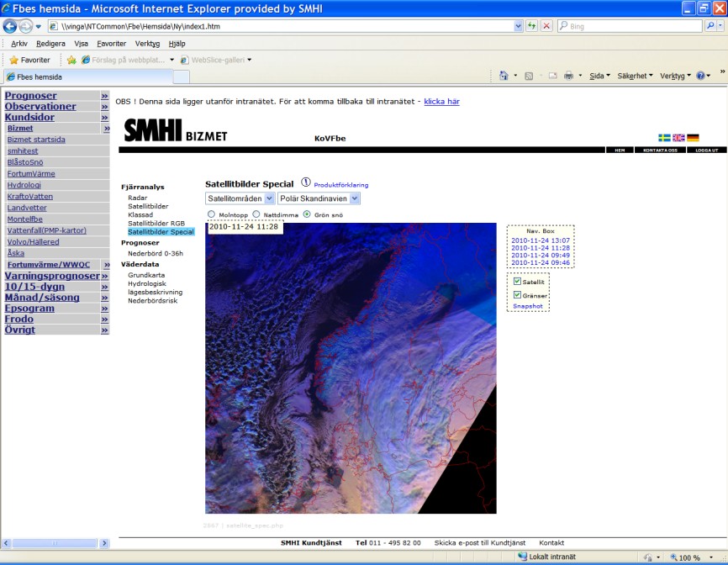This screenshot has height=565, width=728.
Task: Open the Redigera menu
Action: (50, 44)
